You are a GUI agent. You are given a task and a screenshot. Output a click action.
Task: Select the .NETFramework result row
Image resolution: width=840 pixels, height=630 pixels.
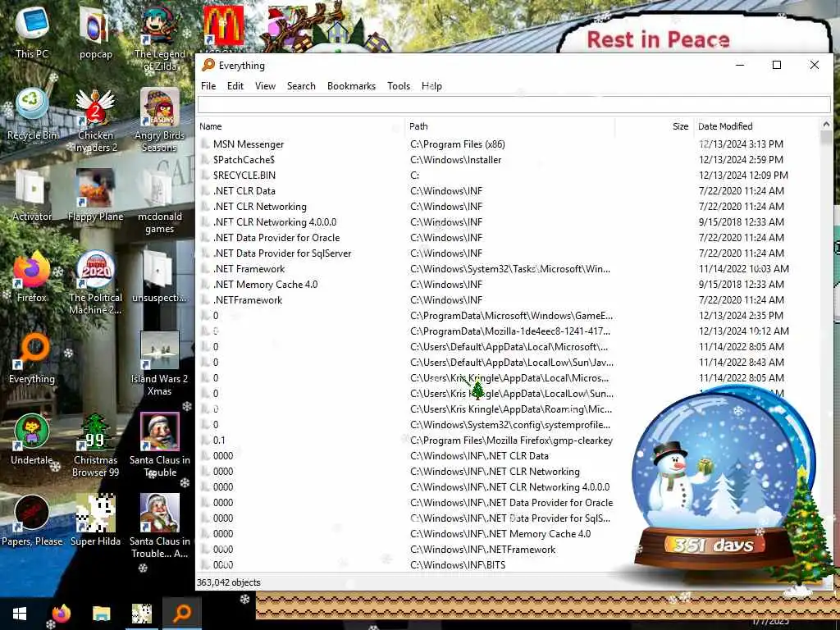[508, 300]
